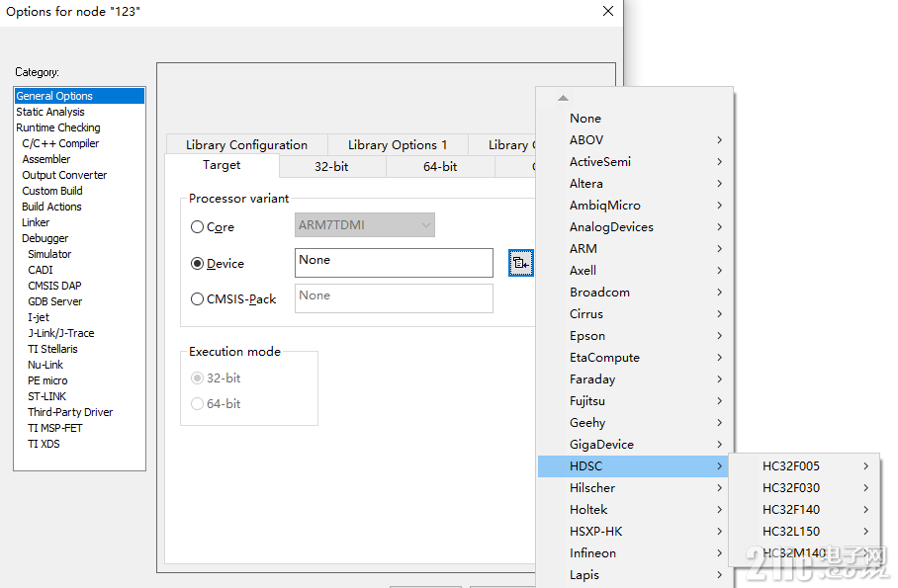Expand the Altera vendor submenu
The image size is (898, 588).
point(634,183)
